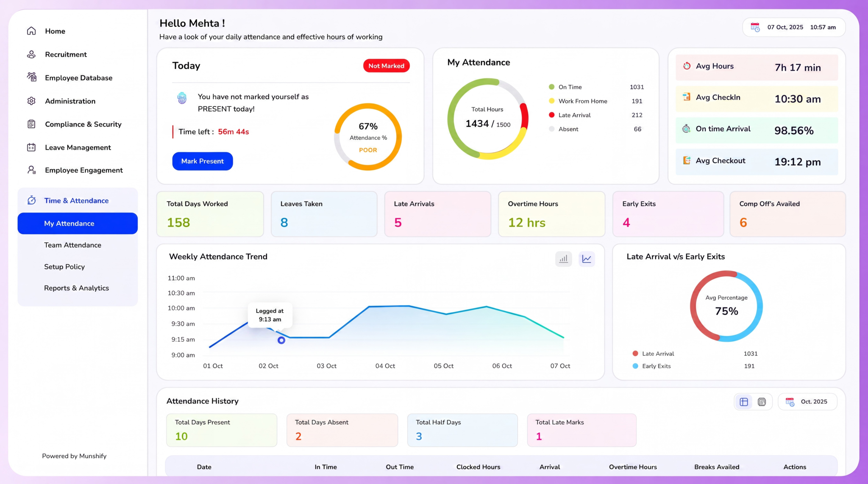
Task: Click the Overtime Hours column header
Action: 633,467
